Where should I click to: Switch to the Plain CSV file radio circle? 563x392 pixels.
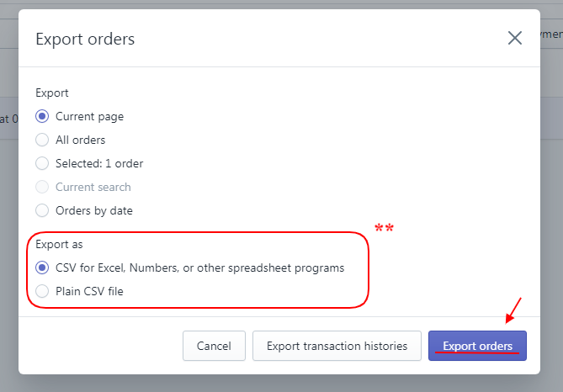[42, 291]
